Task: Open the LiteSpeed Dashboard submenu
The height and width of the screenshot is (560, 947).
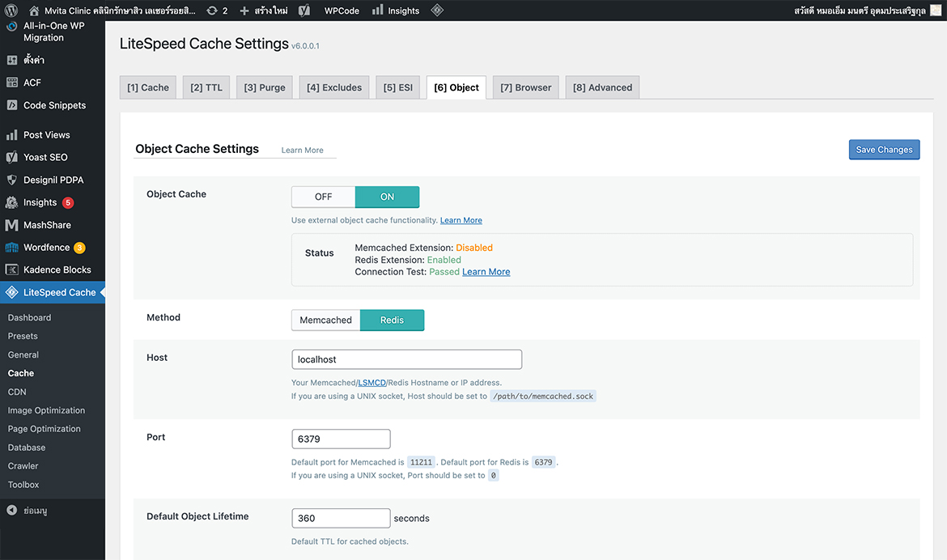Action: (30, 318)
